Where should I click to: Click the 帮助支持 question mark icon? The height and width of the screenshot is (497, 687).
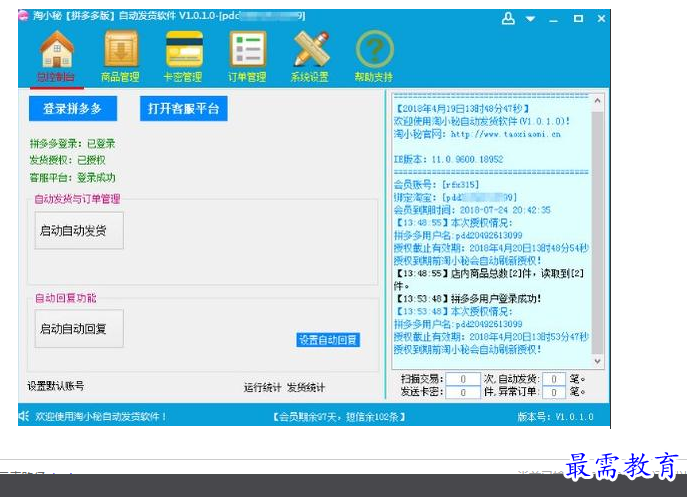(374, 50)
